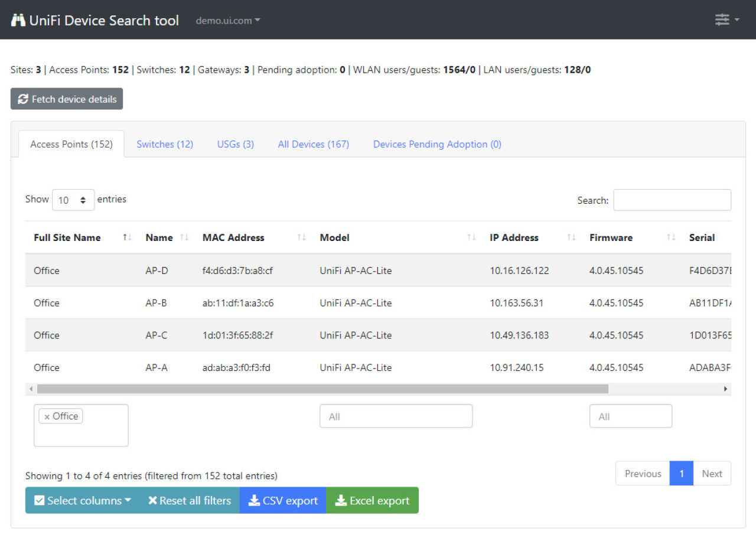Viewport: 756px width, 541px height.
Task: Switch to the Switches (12) tab
Action: [165, 144]
